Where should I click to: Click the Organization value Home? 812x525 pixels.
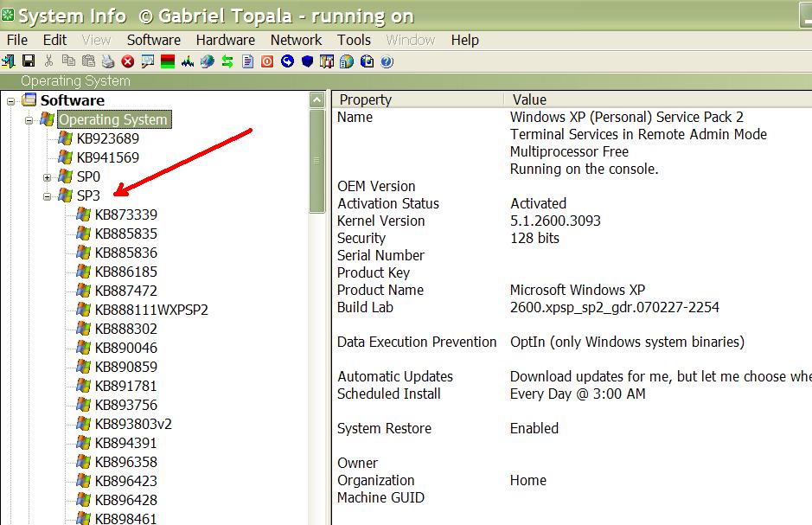[527, 480]
